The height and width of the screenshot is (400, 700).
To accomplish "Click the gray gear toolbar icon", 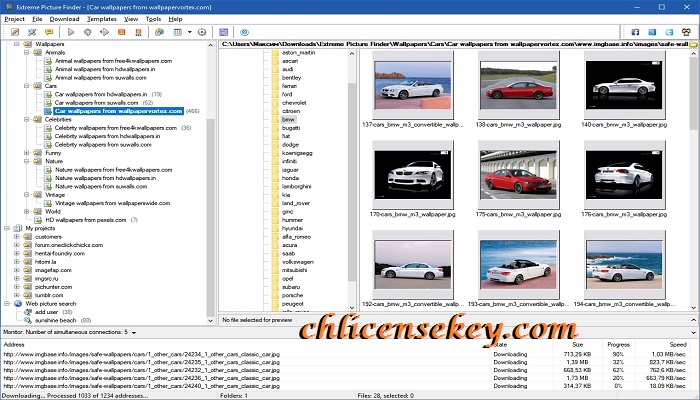I will click(x=88, y=32).
